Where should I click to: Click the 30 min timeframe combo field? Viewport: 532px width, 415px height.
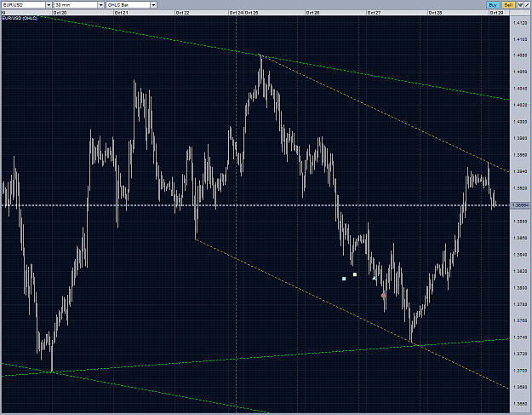coord(76,5)
